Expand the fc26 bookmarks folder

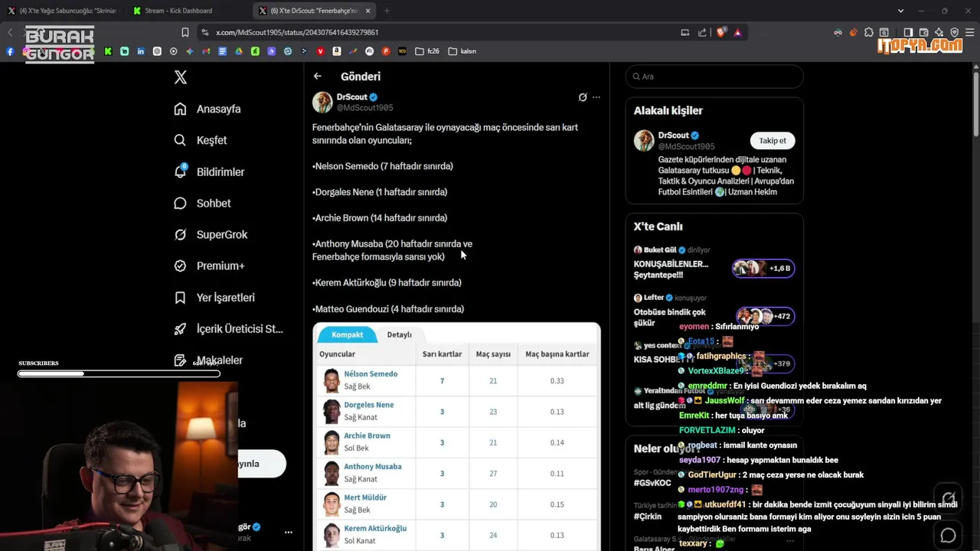[427, 51]
